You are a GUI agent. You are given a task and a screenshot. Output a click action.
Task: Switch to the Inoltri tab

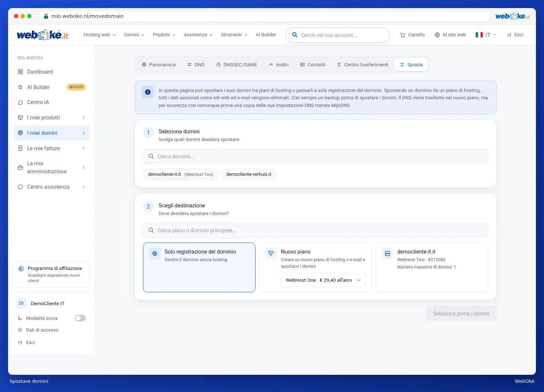pos(279,64)
